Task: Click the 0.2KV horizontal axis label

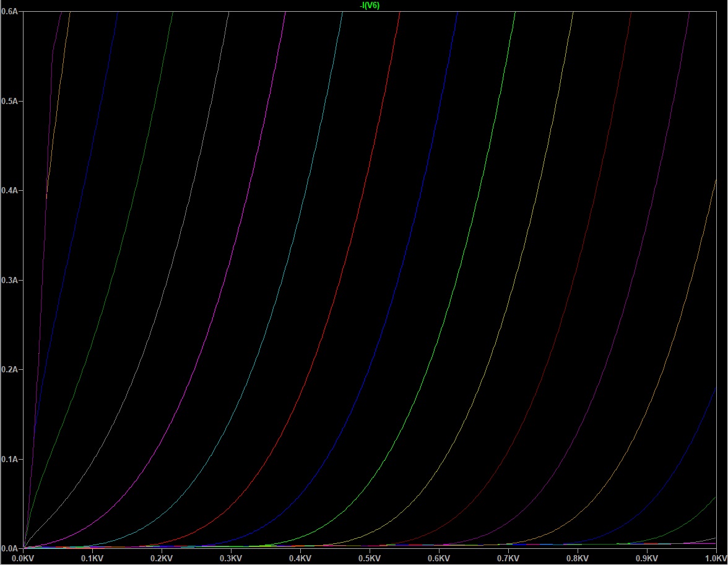Action: point(162,558)
